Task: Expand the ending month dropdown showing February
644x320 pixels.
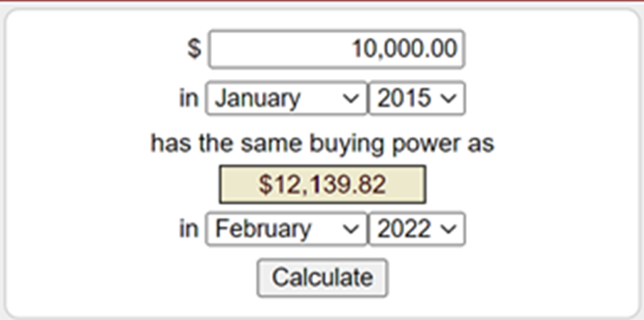Action: pos(286,230)
